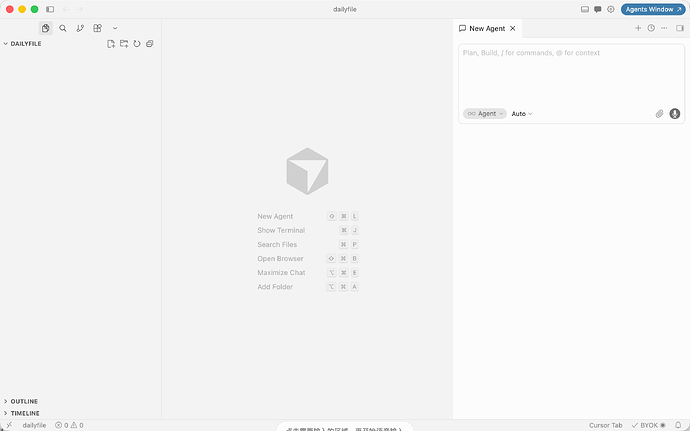The width and height of the screenshot is (690, 431).
Task: Focus the Plan, Build prompt input
Action: click(x=572, y=75)
